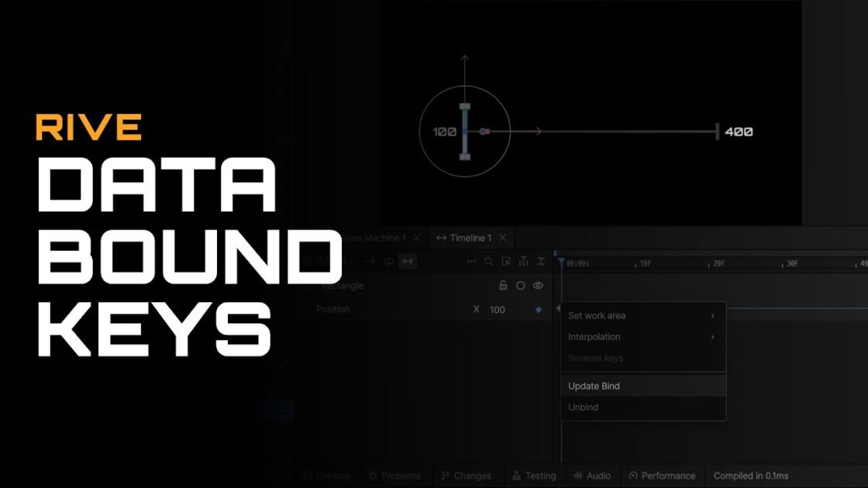This screenshot has width=868, height=488.
Task: Open Interpolation submenu
Action: (x=642, y=336)
